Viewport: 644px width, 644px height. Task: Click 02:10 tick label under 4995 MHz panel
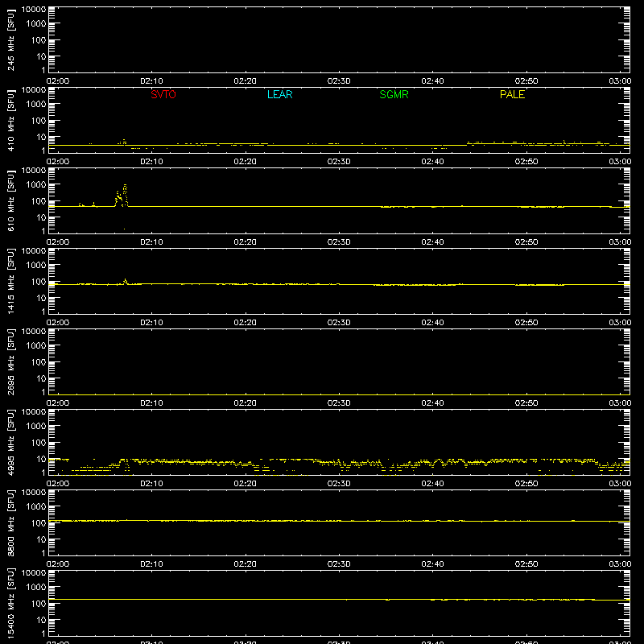click(x=151, y=484)
